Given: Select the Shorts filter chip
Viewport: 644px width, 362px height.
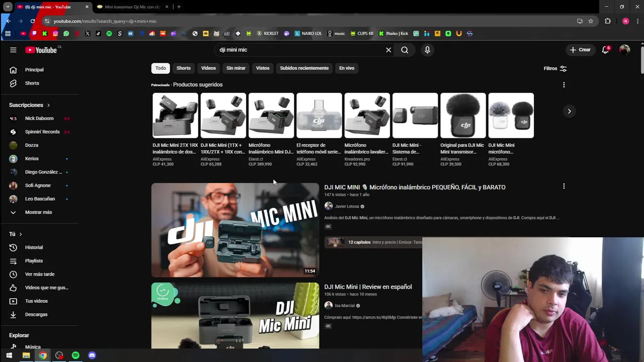Looking at the screenshot, I should pos(184,68).
